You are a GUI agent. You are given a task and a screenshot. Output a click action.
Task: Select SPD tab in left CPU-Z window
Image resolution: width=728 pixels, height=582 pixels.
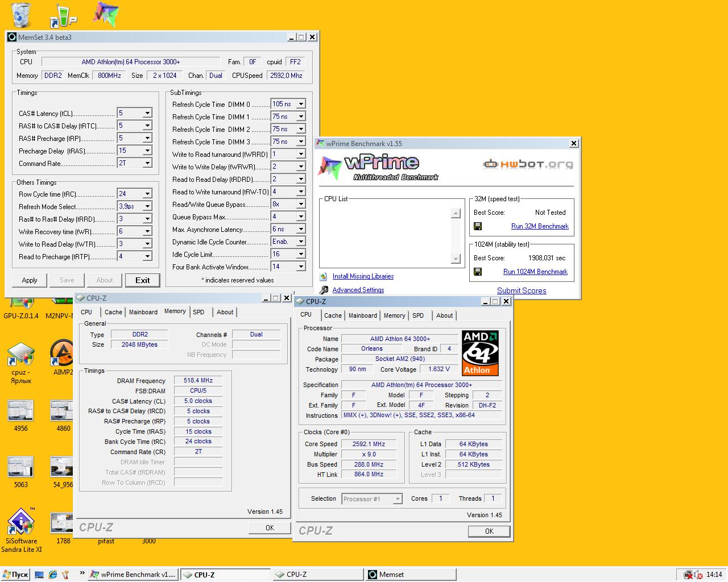[198, 312]
